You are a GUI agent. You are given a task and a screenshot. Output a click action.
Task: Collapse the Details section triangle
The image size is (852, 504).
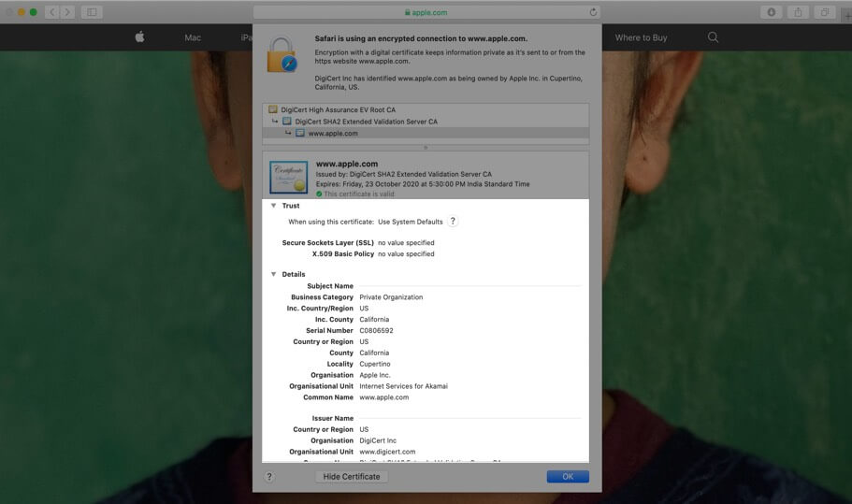(x=273, y=274)
